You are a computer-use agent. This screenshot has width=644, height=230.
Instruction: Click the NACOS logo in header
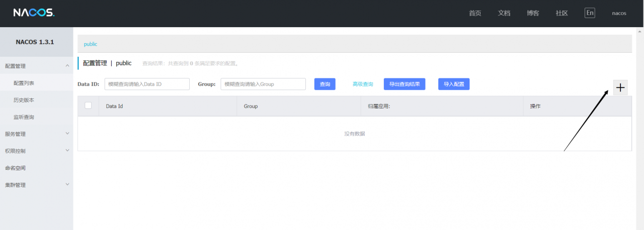(34, 13)
